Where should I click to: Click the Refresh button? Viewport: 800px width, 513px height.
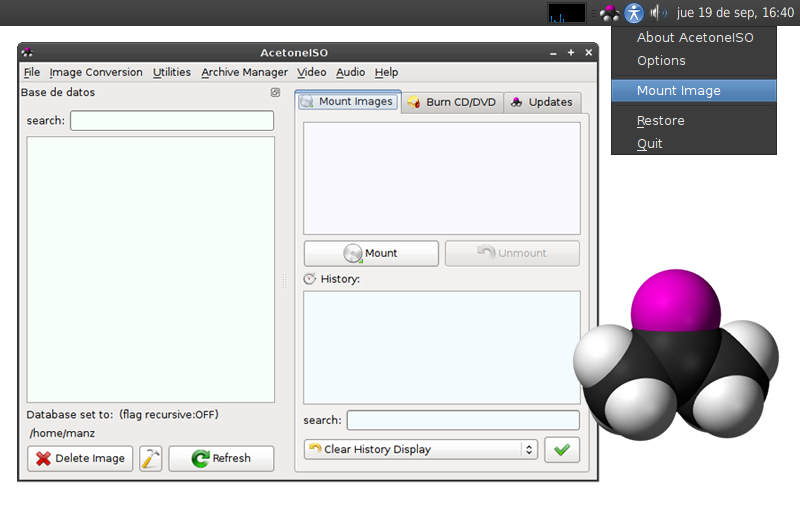tap(221, 458)
